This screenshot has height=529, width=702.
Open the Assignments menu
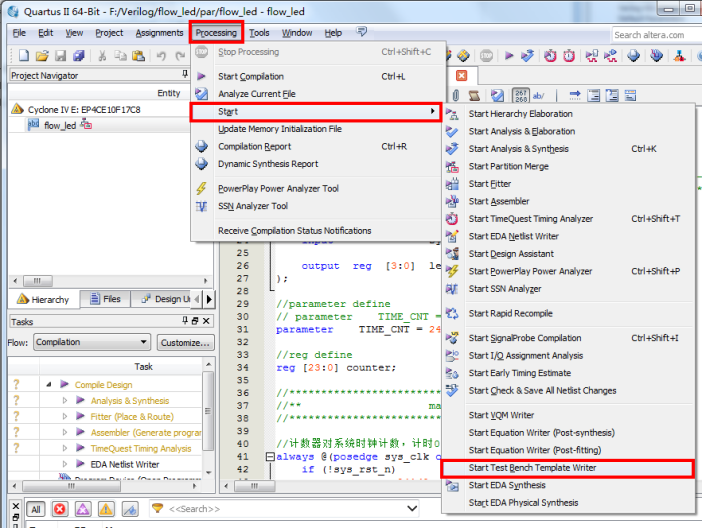(x=159, y=33)
